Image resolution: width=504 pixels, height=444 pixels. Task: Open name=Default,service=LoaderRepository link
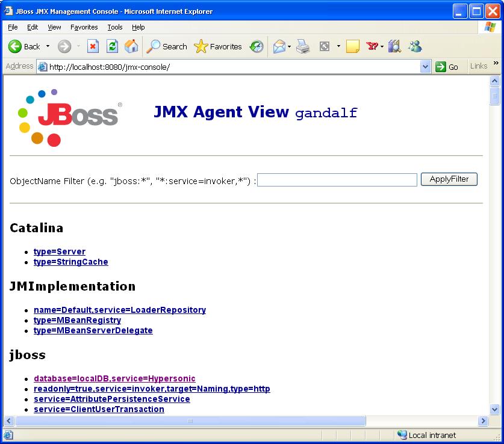pos(120,310)
